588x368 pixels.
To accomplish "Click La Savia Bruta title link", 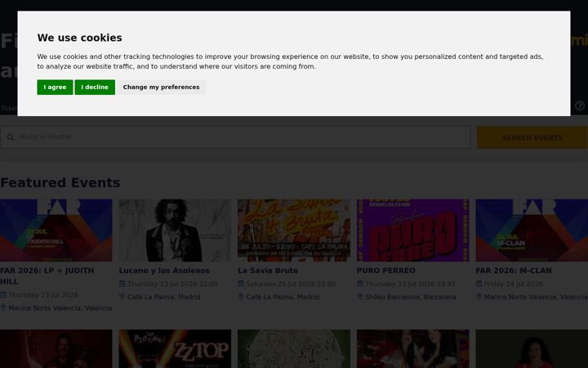I will tap(268, 271).
